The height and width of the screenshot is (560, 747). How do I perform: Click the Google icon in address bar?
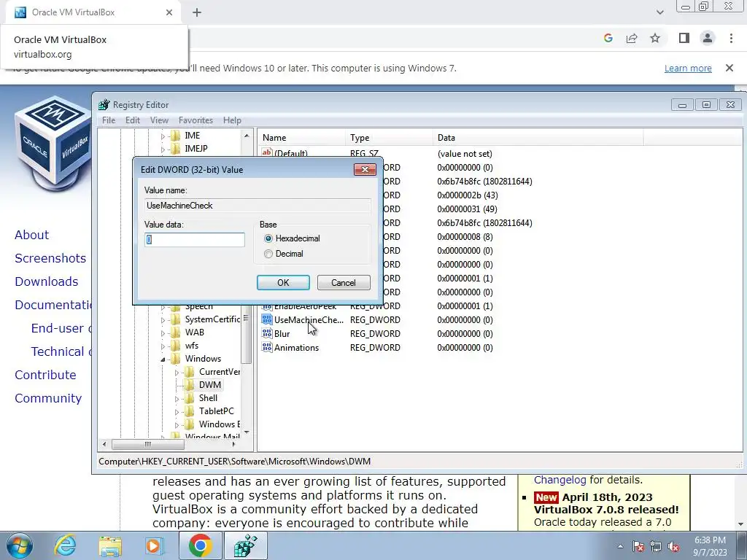click(608, 38)
